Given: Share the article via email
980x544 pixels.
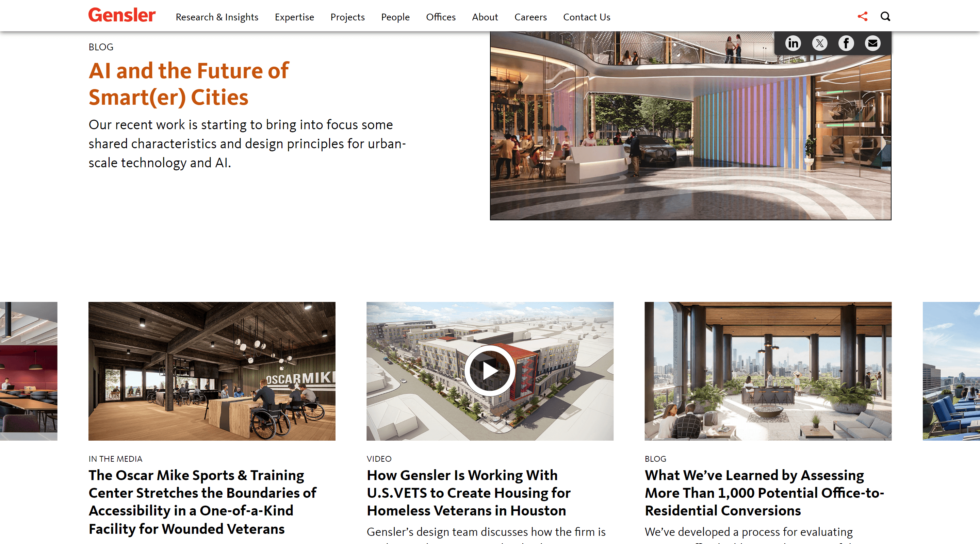Looking at the screenshot, I should pyautogui.click(x=873, y=43).
